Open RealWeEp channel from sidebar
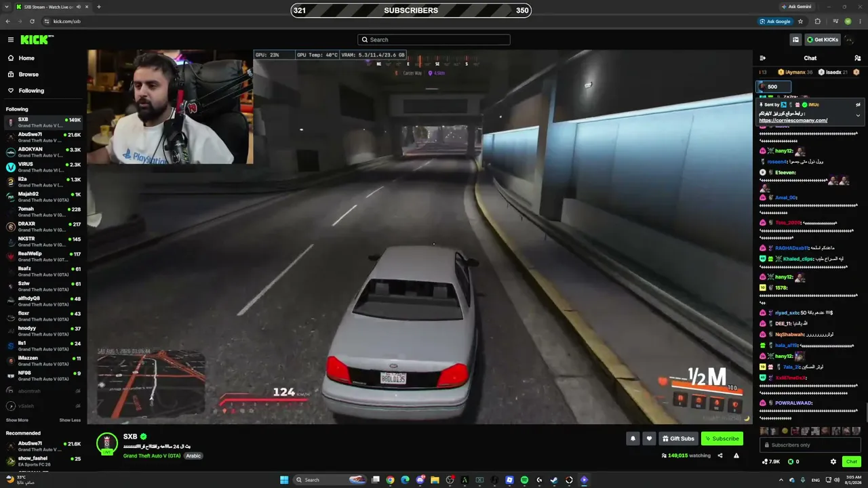 pyautogui.click(x=43, y=257)
